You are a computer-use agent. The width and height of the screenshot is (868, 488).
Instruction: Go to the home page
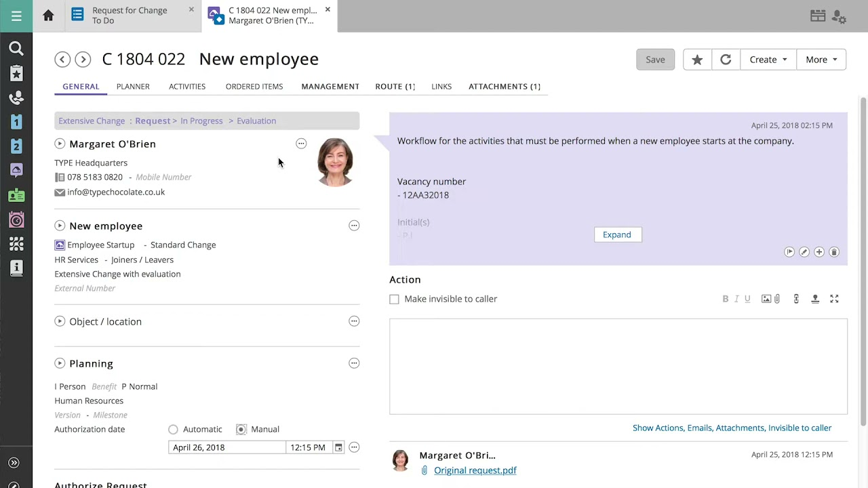point(48,16)
